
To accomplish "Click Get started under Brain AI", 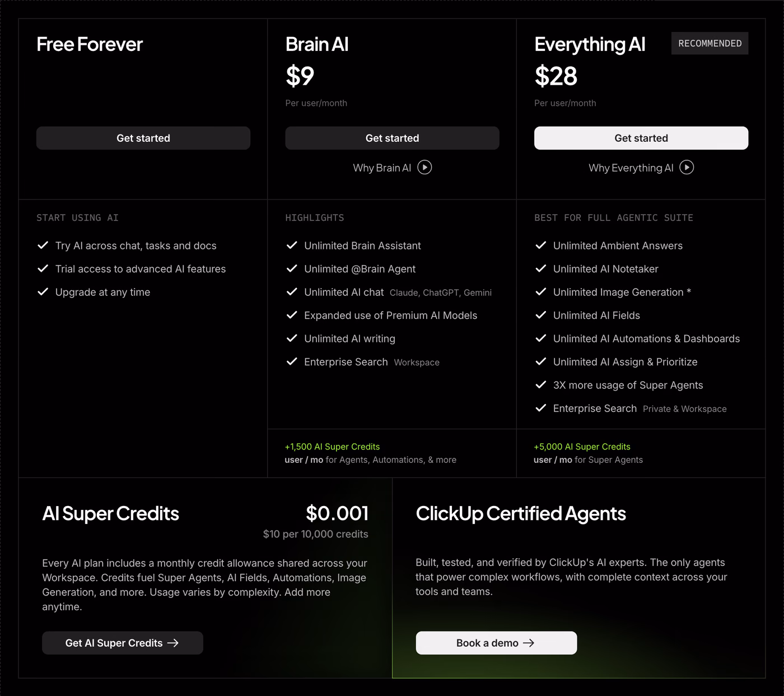I will tap(392, 138).
